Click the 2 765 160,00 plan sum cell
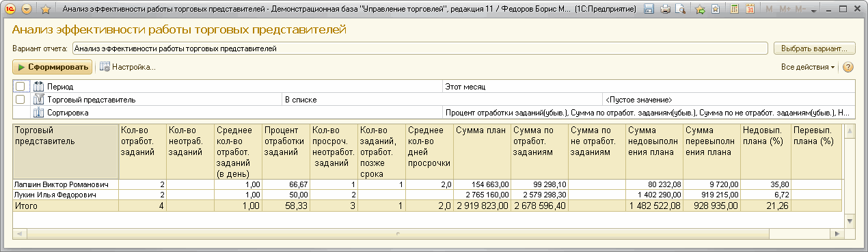This screenshot has width=868, height=252. [482, 195]
